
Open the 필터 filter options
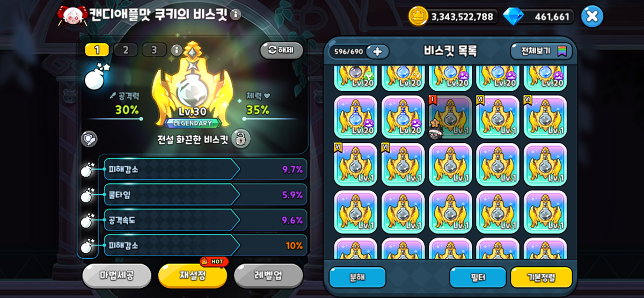click(x=478, y=278)
